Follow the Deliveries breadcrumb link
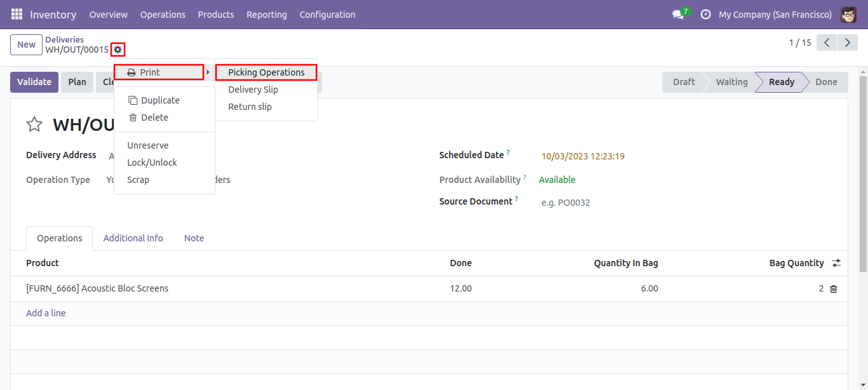868x390 pixels. point(64,39)
